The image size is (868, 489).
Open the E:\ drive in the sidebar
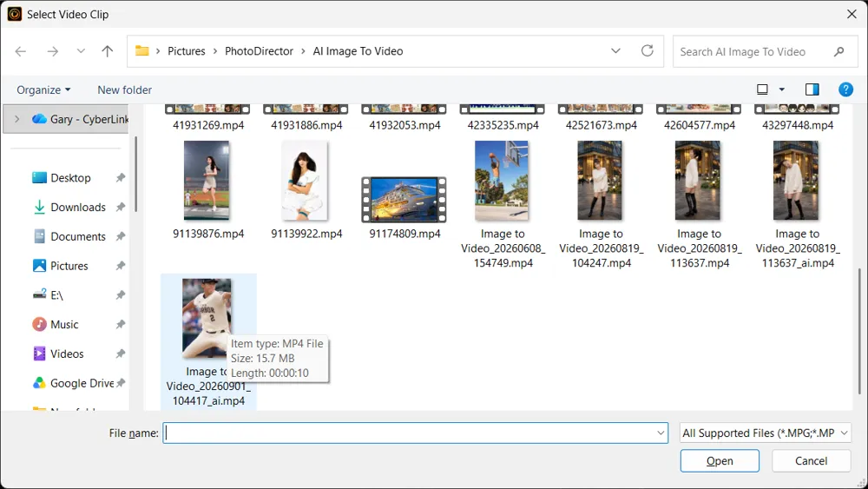(x=56, y=295)
